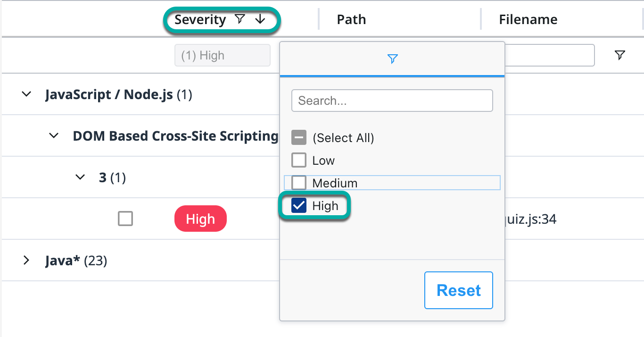Click the Path column header
This screenshot has width=644, height=337.
[x=351, y=19]
